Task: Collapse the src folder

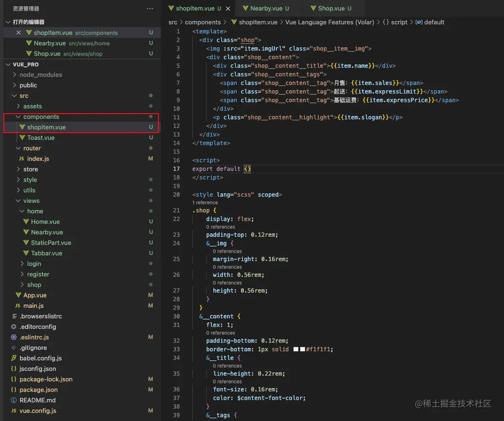Action: [14, 96]
